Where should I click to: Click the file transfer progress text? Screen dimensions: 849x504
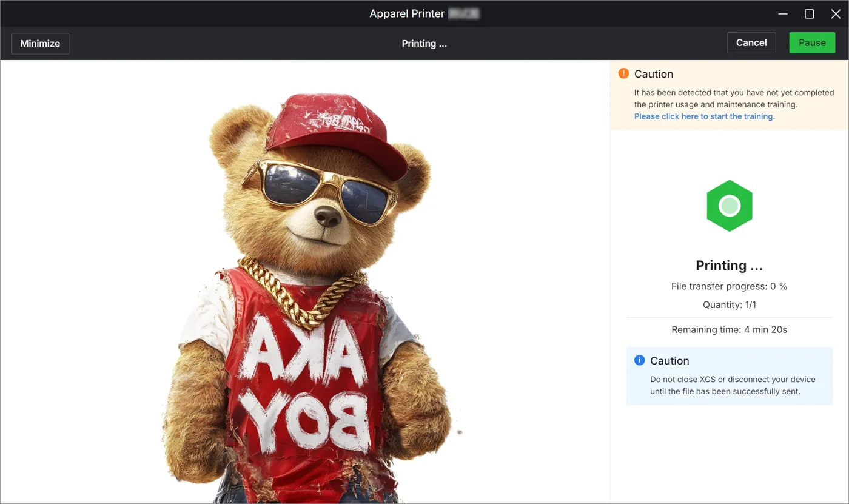(729, 286)
